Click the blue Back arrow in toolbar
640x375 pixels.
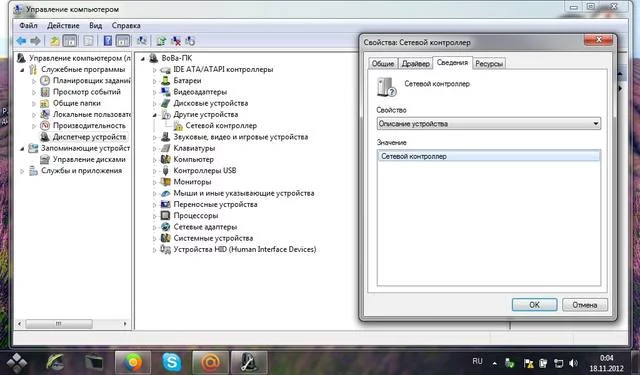point(21,41)
